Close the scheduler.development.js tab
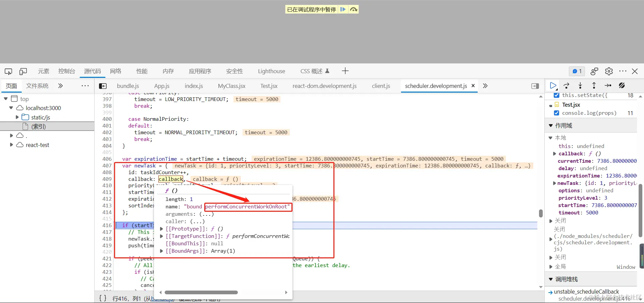644x303 pixels. tap(473, 86)
